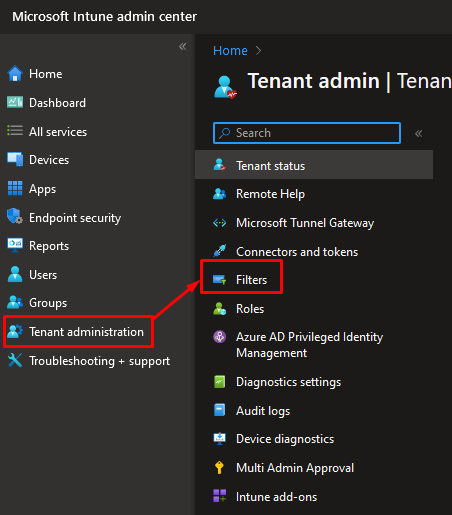Click the Search input field
The height and width of the screenshot is (515, 452).
click(307, 133)
